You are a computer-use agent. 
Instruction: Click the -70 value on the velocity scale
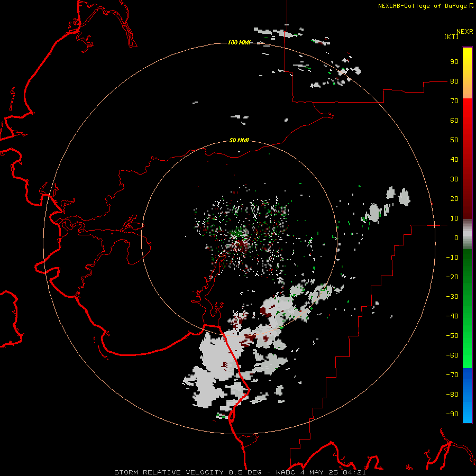(x=452, y=375)
